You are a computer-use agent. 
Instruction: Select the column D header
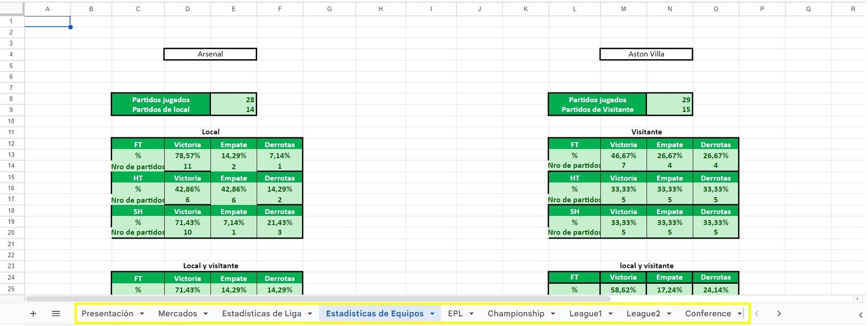(x=187, y=9)
